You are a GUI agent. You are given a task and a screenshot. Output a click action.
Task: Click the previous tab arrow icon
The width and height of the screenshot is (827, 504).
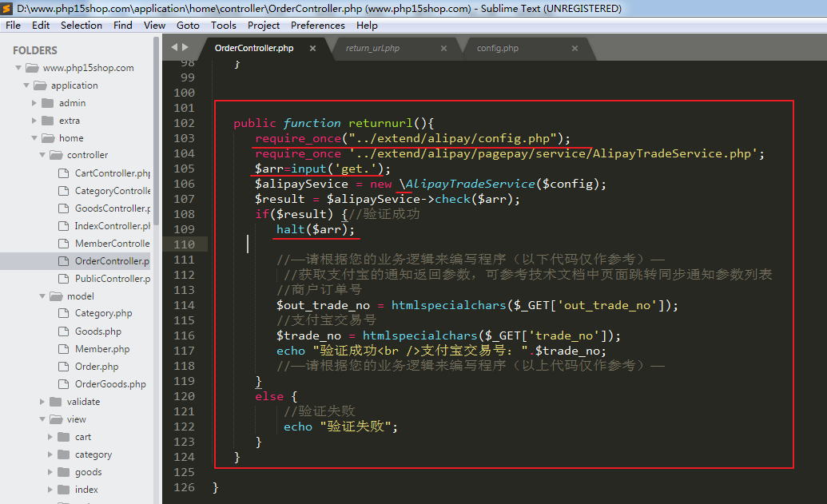pyautogui.click(x=174, y=47)
